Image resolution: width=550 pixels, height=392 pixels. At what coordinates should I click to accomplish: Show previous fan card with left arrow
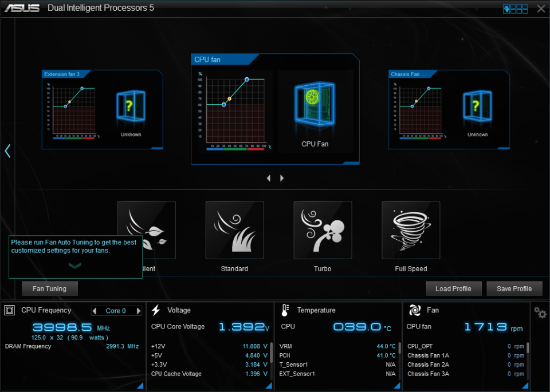click(x=269, y=178)
